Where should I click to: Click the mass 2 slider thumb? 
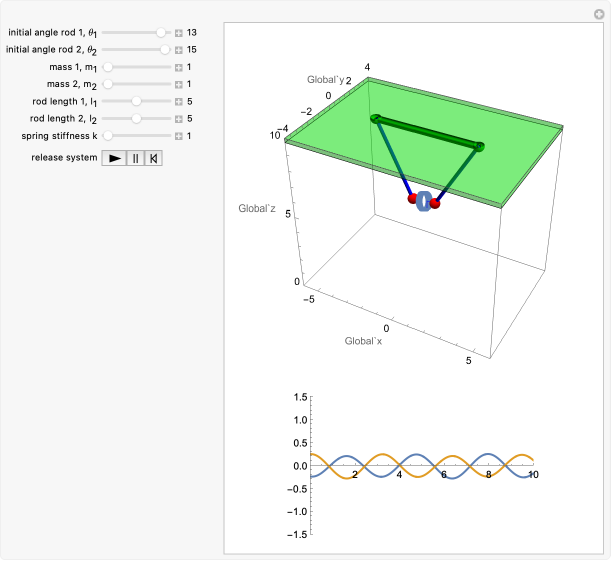[108, 84]
